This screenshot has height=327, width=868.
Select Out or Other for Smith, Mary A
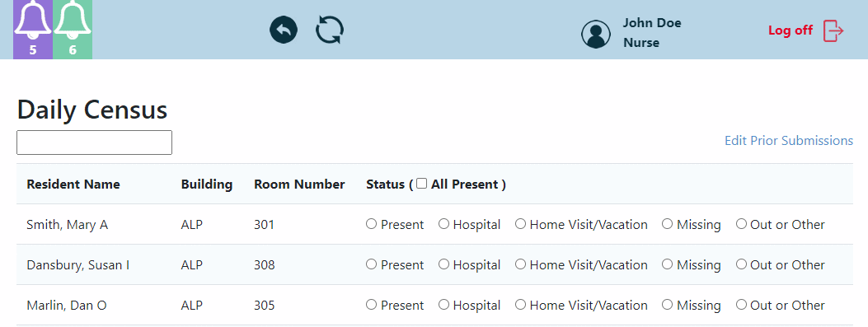click(x=741, y=224)
